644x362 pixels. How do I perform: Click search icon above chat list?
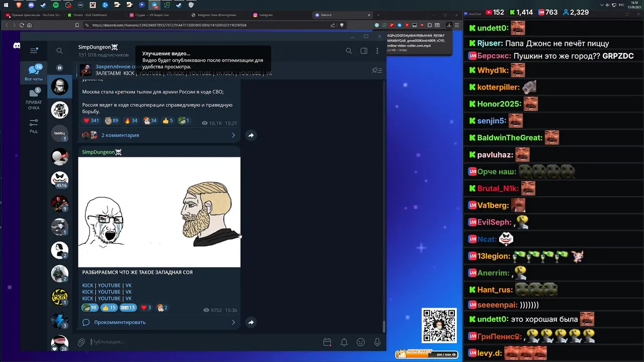click(x=59, y=51)
